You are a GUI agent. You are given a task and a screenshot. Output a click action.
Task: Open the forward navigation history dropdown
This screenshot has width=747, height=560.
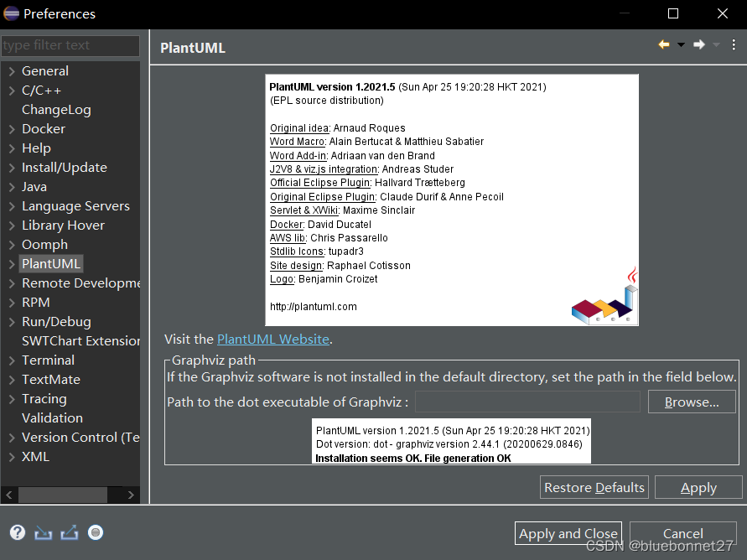[x=716, y=44]
